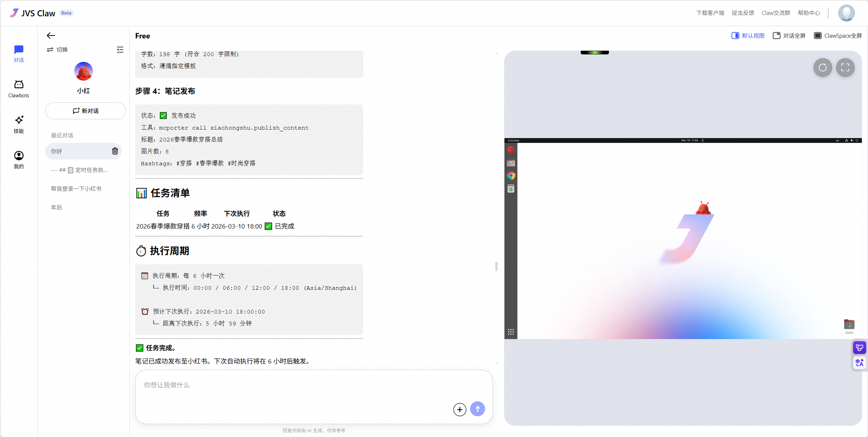Open the 帮助中心 menu
This screenshot has height=437, width=868.
coord(809,13)
